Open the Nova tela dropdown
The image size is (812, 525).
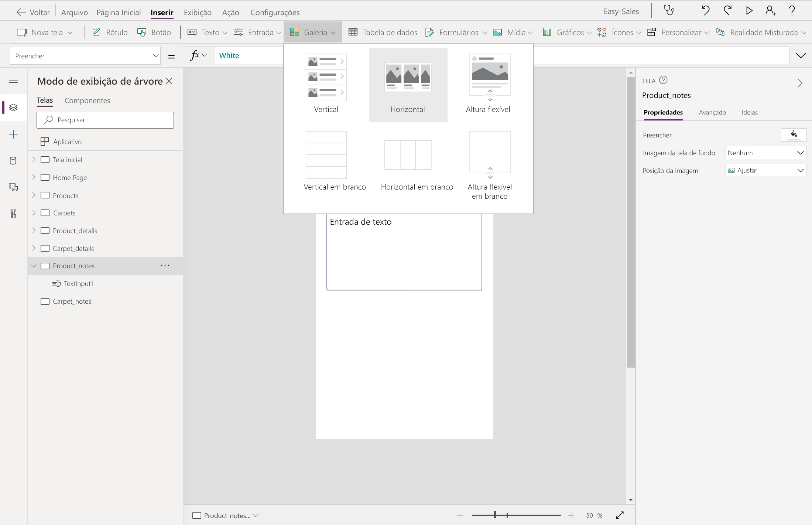pos(44,33)
